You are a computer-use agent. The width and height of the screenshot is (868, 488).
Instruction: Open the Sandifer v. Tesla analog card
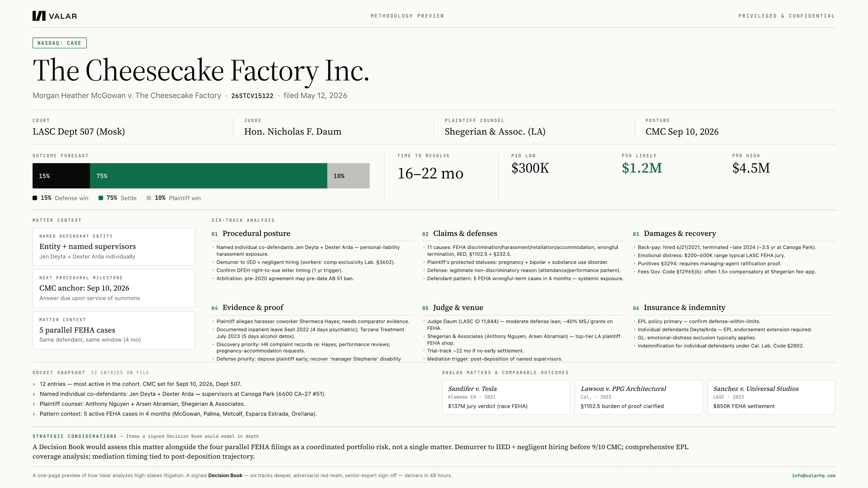506,397
